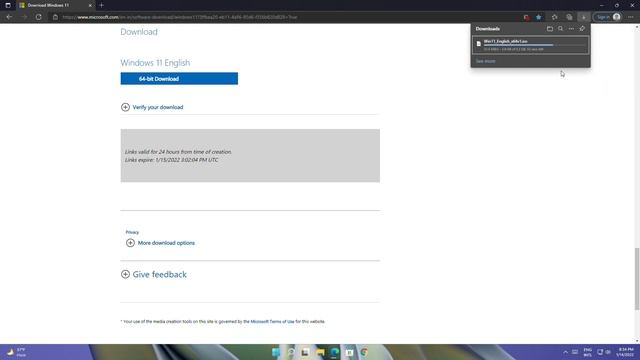Show hidden system tray icons
The height and width of the screenshot is (360, 640).
[565, 352]
